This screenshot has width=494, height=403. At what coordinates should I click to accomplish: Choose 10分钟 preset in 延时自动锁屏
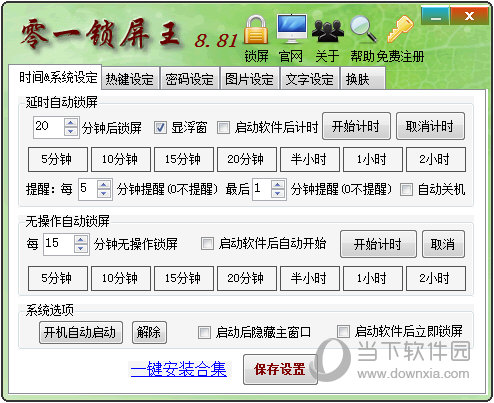(x=121, y=159)
